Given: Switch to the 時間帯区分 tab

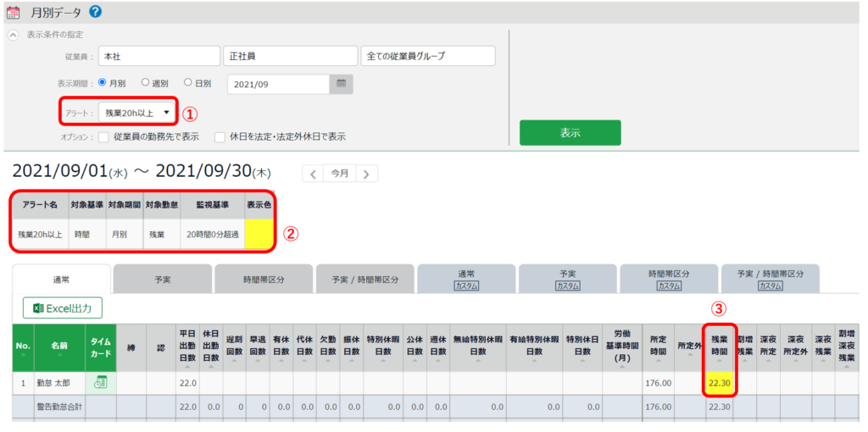Looking at the screenshot, I should [264, 280].
